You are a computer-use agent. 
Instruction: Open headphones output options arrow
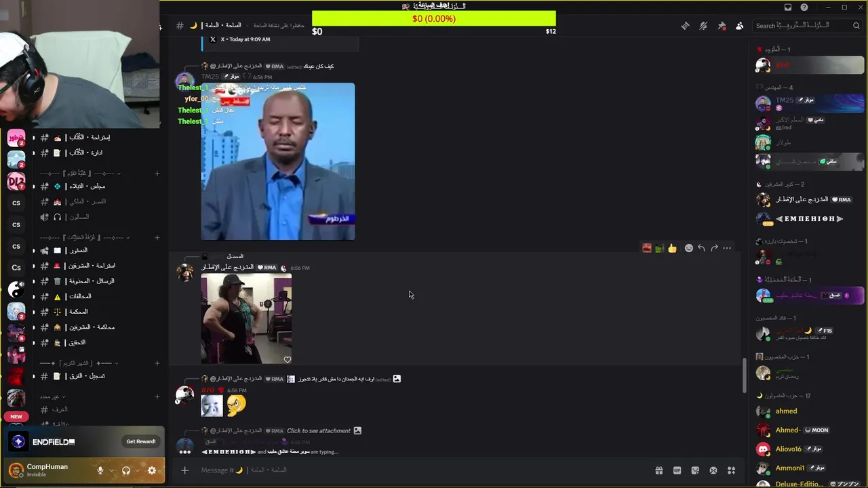point(137,470)
